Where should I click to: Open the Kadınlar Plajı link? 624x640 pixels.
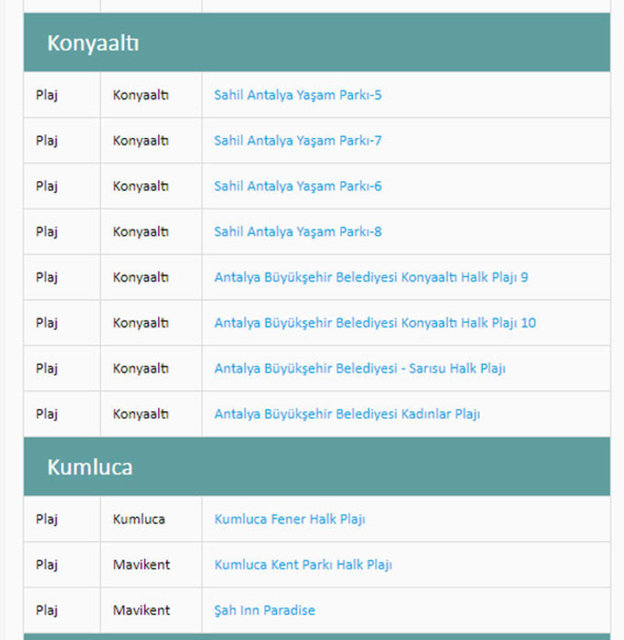coord(347,414)
